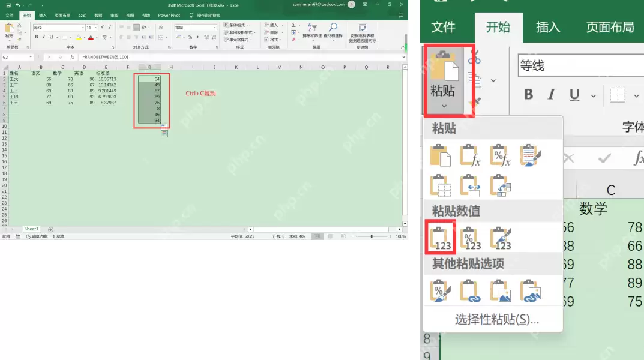Image resolution: width=644 pixels, height=360 pixels.
Task: Toggle Italic (I) in enlarged ribbon view
Action: pyautogui.click(x=551, y=95)
